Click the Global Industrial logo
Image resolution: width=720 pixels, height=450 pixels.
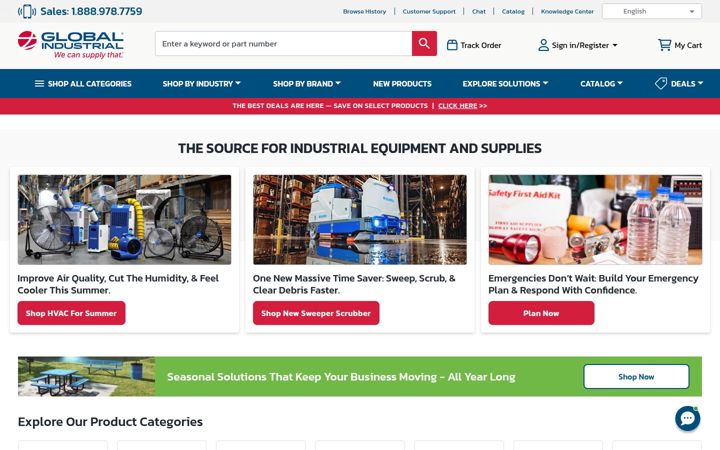pyautogui.click(x=71, y=45)
